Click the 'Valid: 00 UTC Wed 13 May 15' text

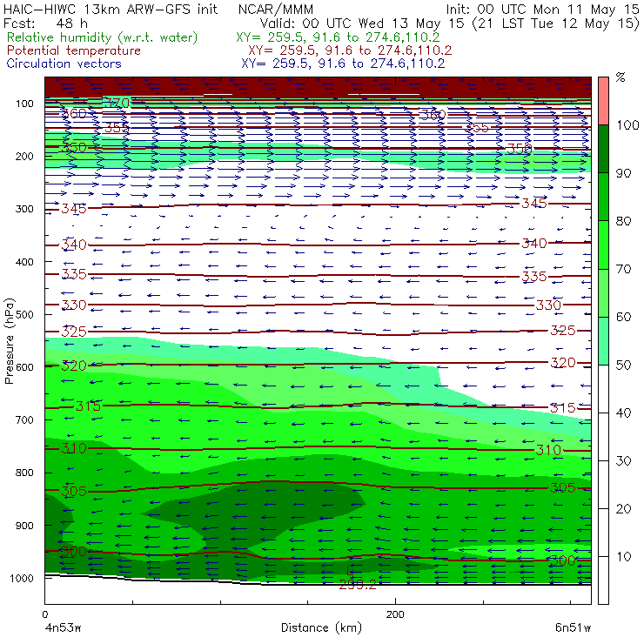pyautogui.click(x=364, y=23)
